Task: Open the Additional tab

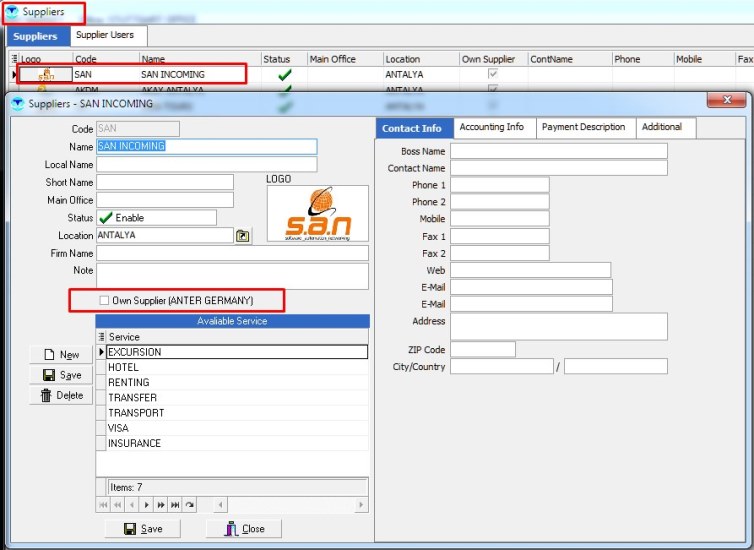Action: pos(662,128)
